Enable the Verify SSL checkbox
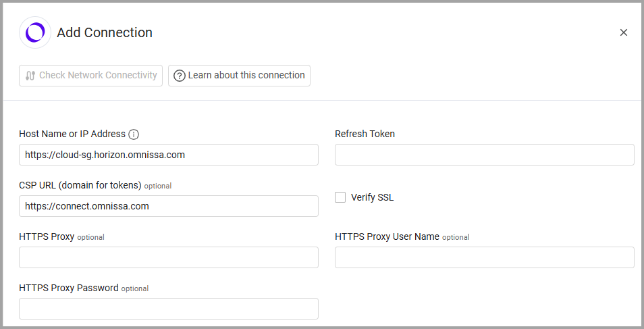 (340, 197)
